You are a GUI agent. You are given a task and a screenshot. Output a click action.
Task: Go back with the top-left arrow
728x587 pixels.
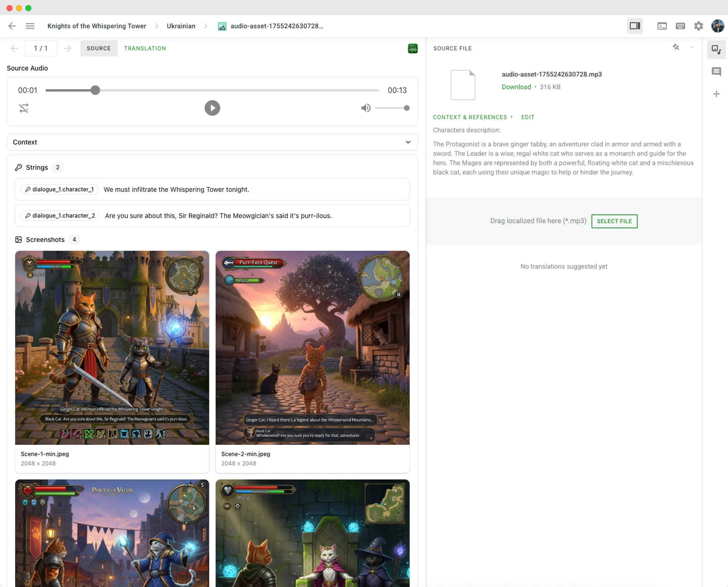pos(12,26)
